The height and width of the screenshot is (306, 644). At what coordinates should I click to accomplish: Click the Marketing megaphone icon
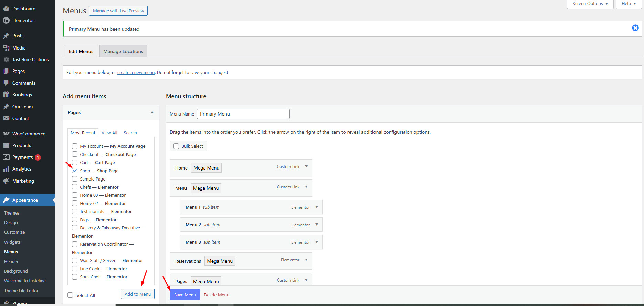click(x=6, y=181)
